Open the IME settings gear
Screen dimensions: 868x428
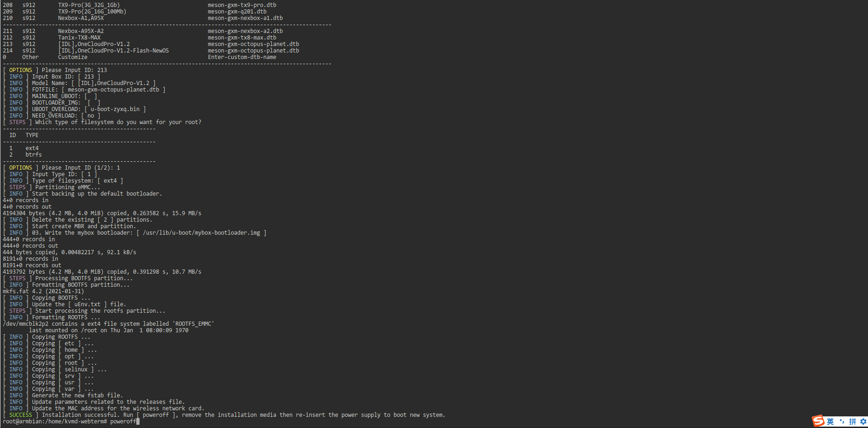(x=863, y=421)
